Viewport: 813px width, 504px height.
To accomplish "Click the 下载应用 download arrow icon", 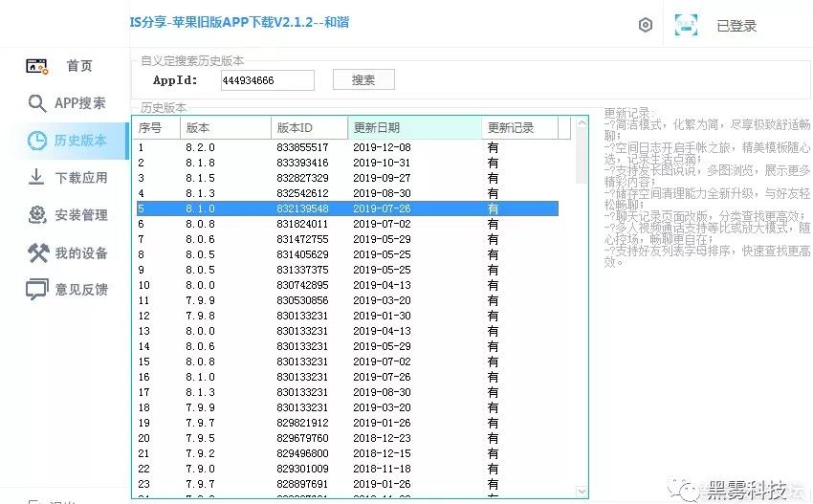I will coord(36,177).
